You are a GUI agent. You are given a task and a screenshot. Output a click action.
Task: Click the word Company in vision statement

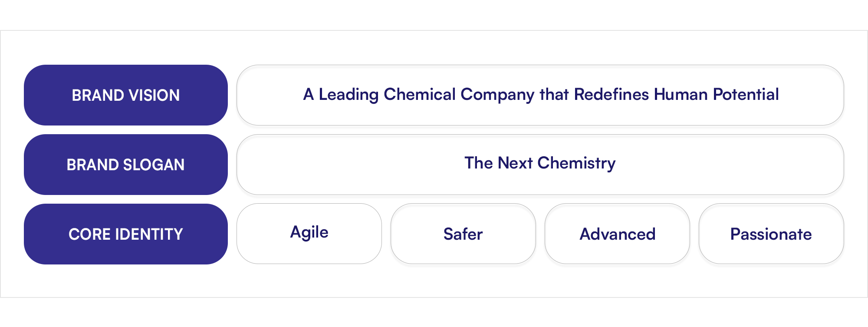(x=497, y=95)
